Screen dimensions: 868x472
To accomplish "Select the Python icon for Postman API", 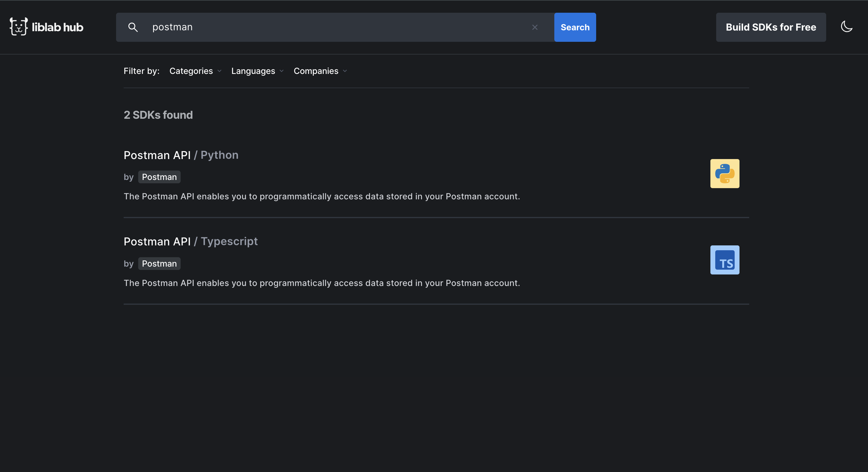I will click(724, 174).
